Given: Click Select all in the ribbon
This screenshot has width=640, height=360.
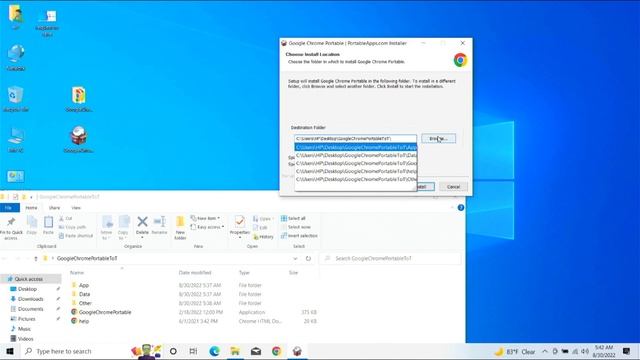Looking at the screenshot, I should point(293,218).
